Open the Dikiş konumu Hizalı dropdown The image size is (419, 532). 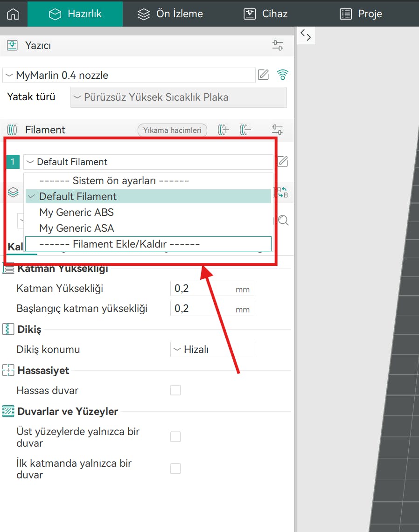[212, 349]
